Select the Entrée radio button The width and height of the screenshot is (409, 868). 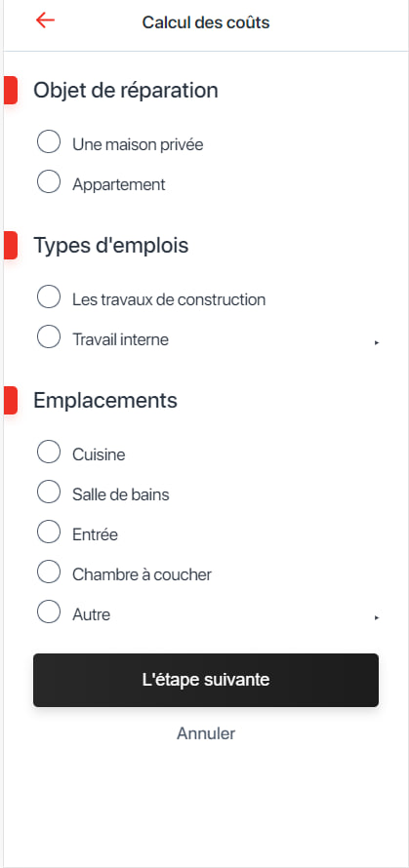point(49,532)
